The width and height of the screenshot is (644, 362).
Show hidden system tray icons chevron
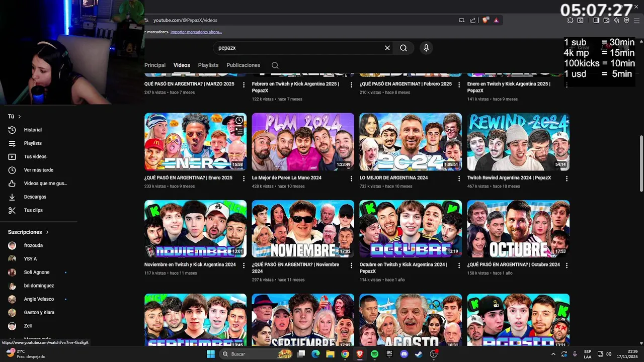(553, 354)
